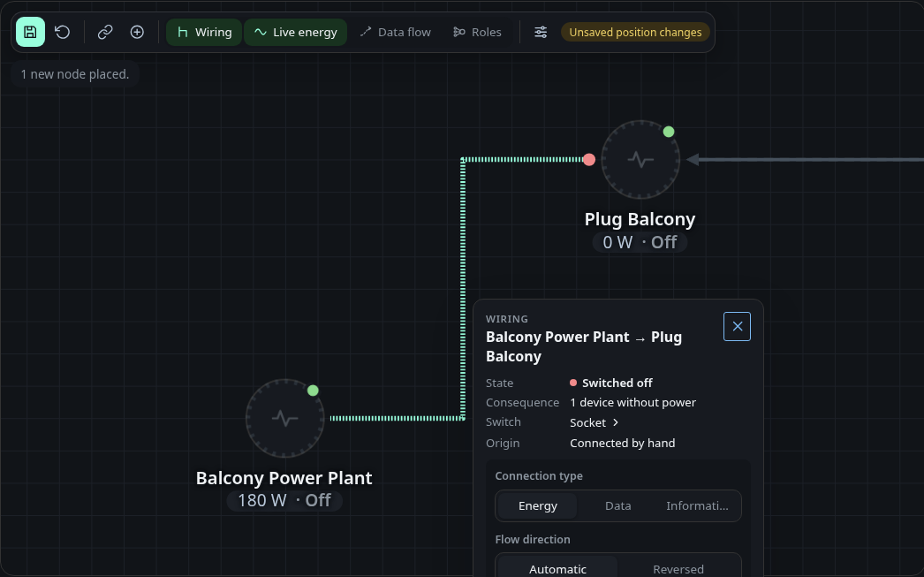Select the Plug Balcony node circle
Image resolution: width=924 pixels, height=577 pixels.
click(640, 160)
